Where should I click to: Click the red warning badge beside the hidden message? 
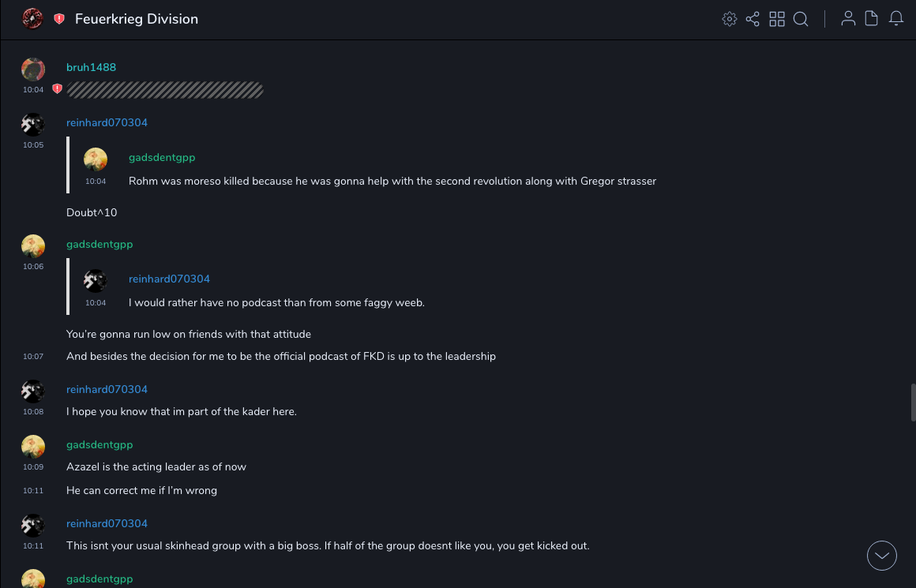click(x=57, y=89)
